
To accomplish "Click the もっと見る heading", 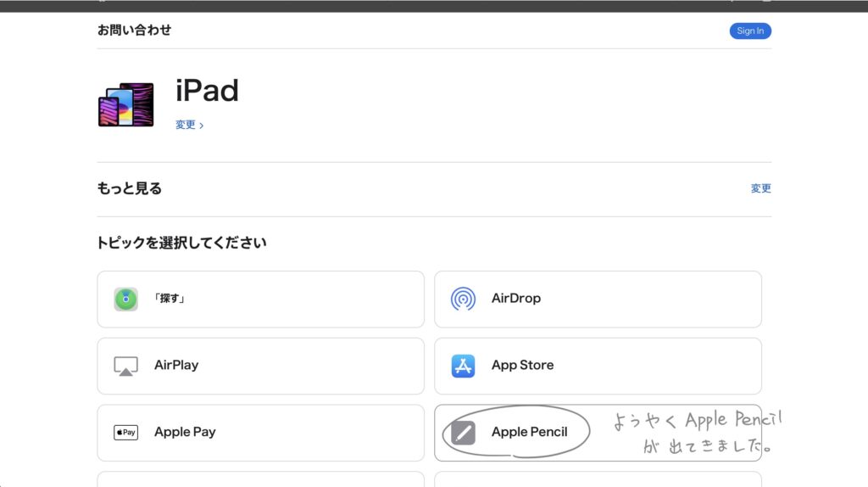I will coord(130,188).
